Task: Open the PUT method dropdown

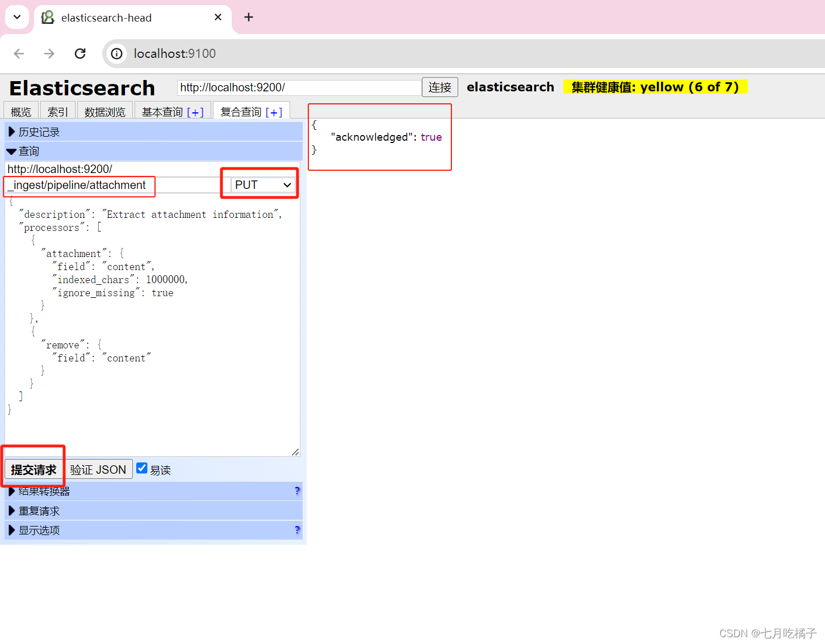Action: pos(263,185)
